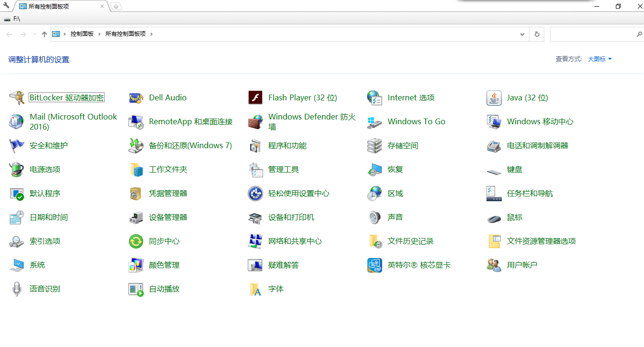Screen dimensions: 644x347
Task: Open a new tab with plus button
Action: coord(116,6)
